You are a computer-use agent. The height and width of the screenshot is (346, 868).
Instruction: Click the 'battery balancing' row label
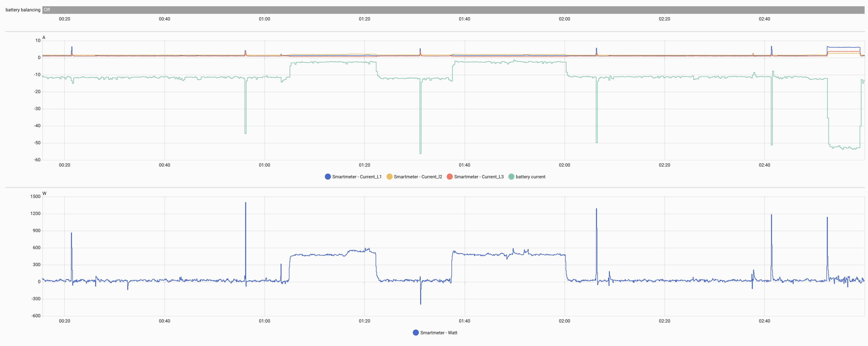(23, 10)
